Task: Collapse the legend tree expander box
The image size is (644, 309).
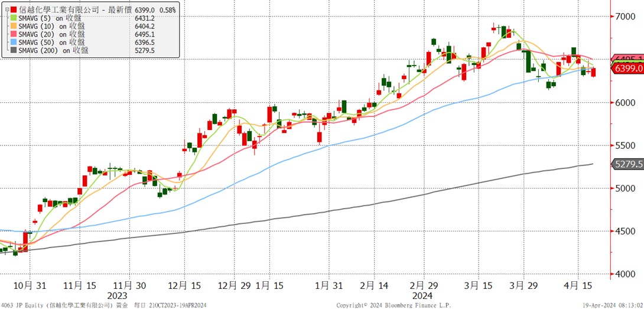Action: (x=6, y=10)
